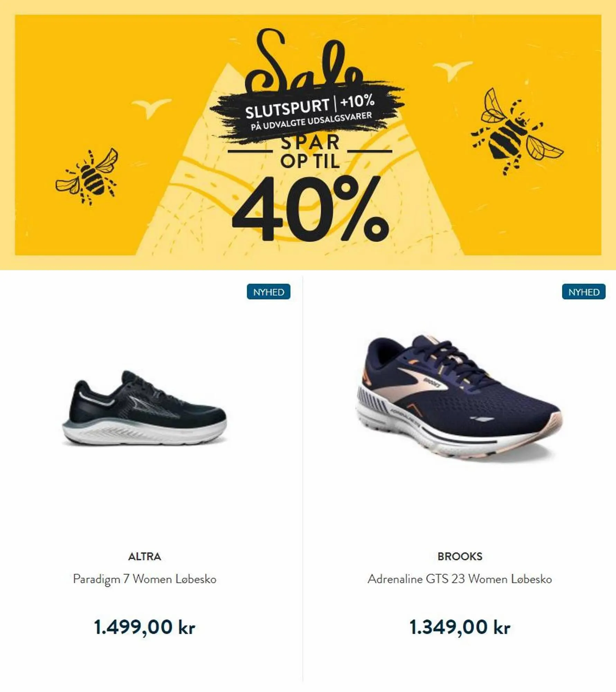Open Adrenaline GTS 23 Women Løbesko link
The height and width of the screenshot is (692, 616).
tap(460, 579)
